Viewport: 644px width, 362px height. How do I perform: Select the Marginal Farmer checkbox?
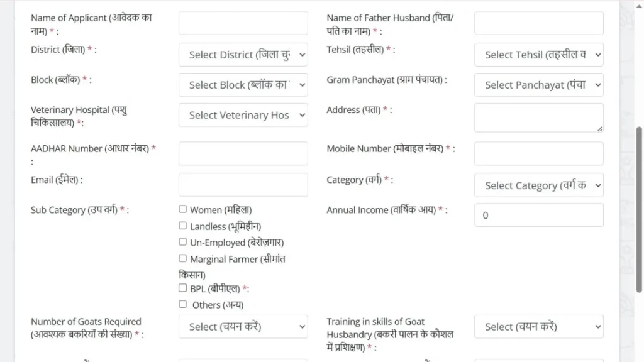183,258
